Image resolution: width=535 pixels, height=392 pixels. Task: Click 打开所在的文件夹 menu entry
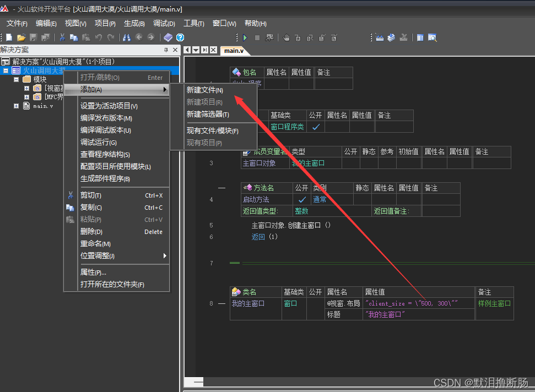tap(112, 284)
